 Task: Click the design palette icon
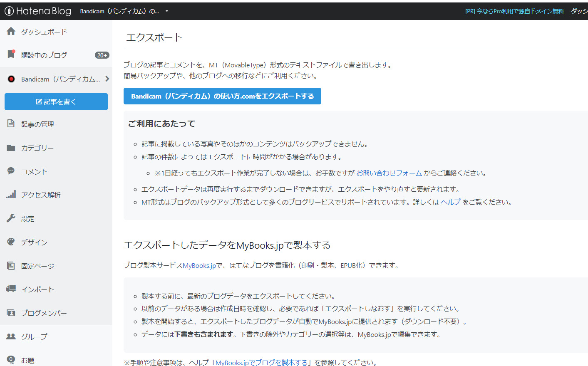click(x=11, y=242)
